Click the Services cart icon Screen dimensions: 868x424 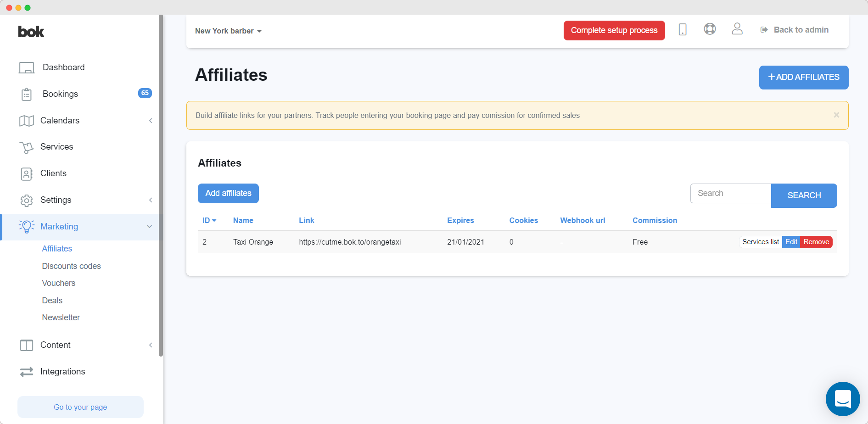27,147
